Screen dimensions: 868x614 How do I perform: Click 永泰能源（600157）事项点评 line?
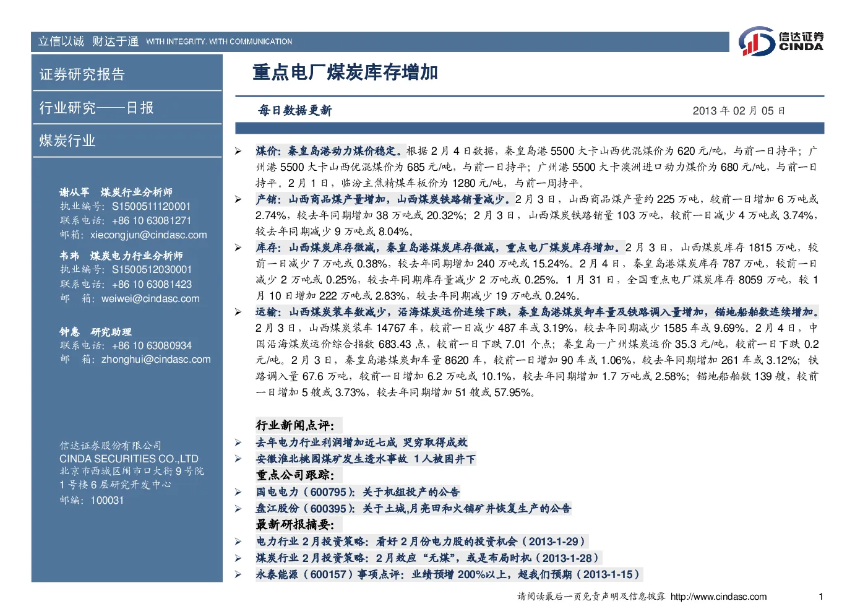tap(449, 575)
